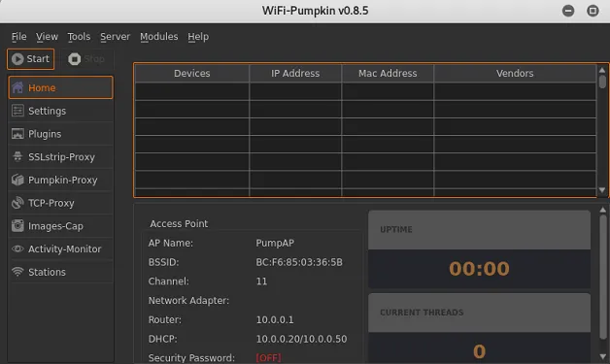
Task: Click the CURRENT THREADS card header
Action: (479, 313)
